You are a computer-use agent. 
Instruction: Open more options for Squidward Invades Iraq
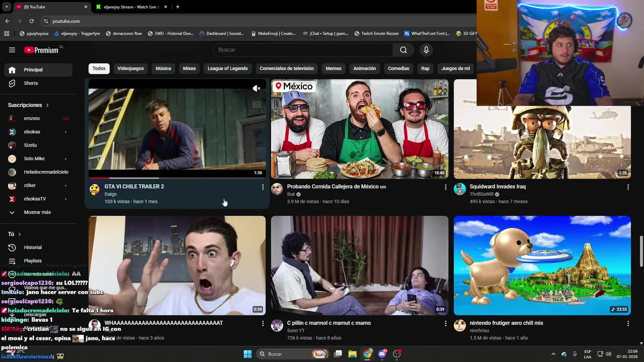coord(628,187)
